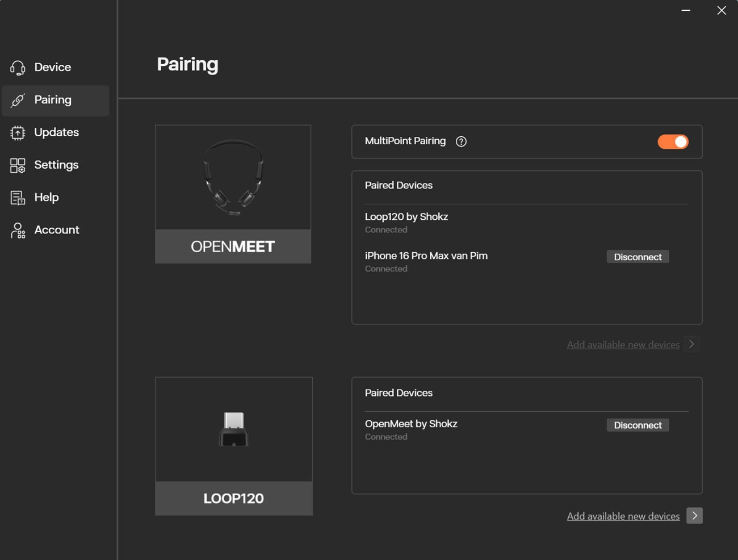Click the Updates chip icon in sidebar
This screenshot has height=560, width=738.
[18, 132]
